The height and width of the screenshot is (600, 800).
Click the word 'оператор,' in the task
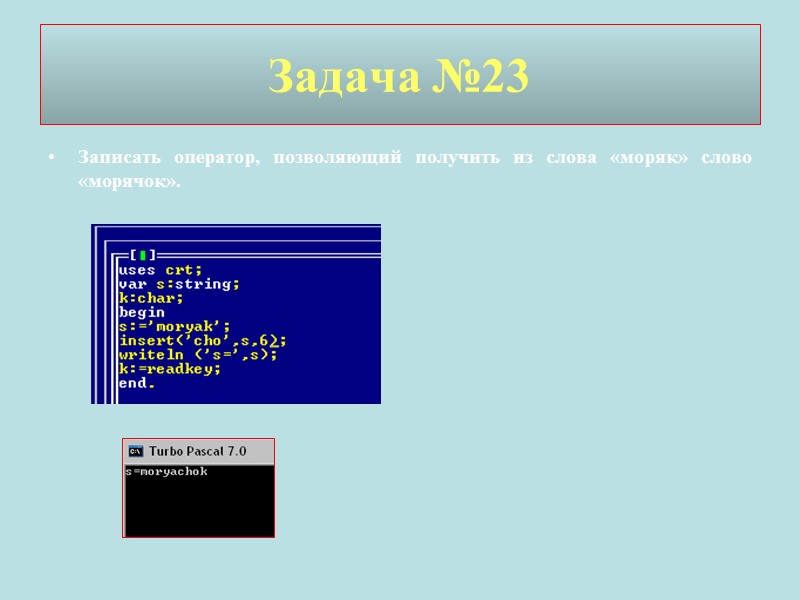pyautogui.click(x=217, y=158)
